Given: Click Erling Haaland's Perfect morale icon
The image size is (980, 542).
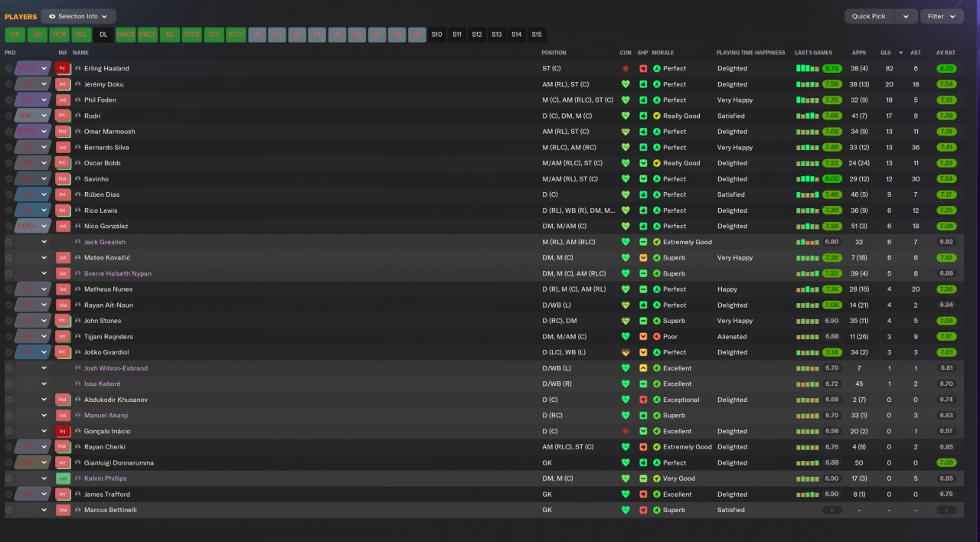Looking at the screenshot, I should 657,69.
